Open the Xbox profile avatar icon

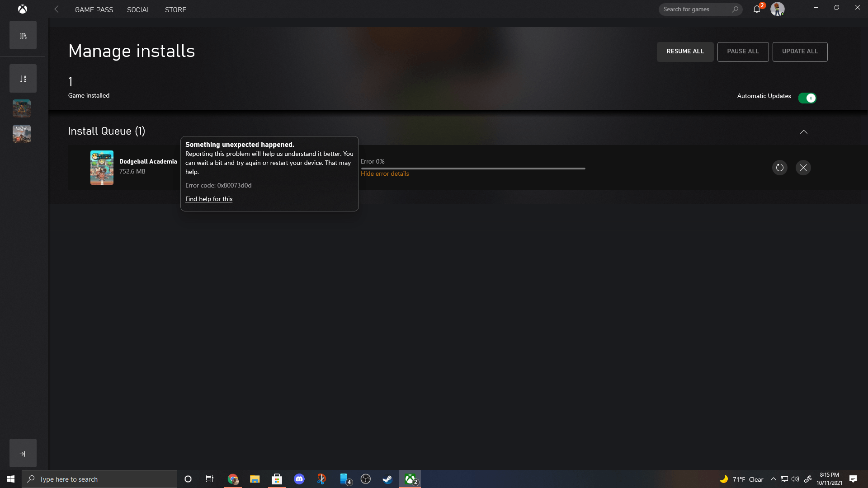(777, 9)
